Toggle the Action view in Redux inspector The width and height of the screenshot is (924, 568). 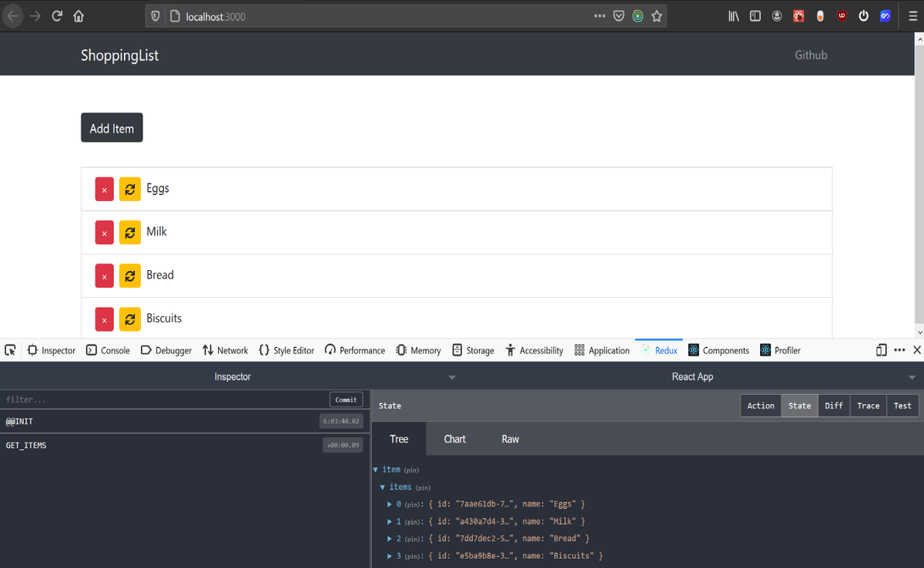pos(761,406)
